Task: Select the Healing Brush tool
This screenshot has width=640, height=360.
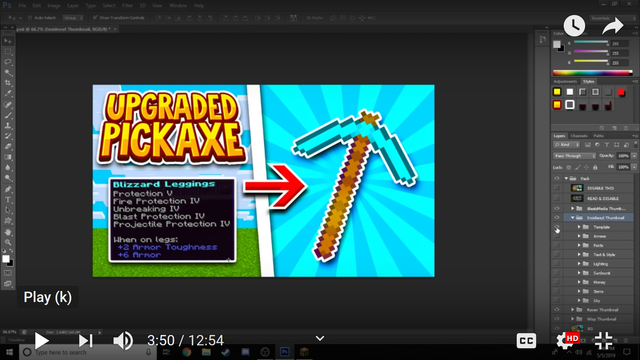Action: [x=8, y=105]
